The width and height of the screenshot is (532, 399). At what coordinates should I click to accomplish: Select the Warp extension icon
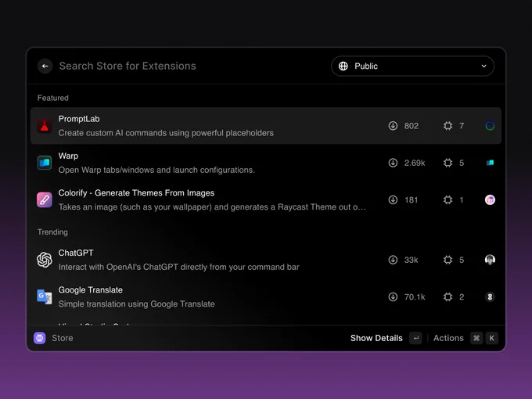(45, 163)
